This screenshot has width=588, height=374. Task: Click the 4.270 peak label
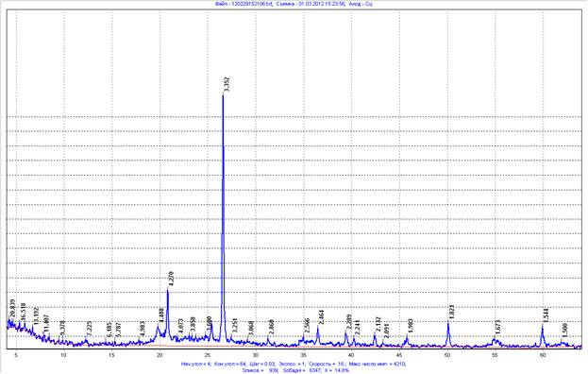(172, 279)
